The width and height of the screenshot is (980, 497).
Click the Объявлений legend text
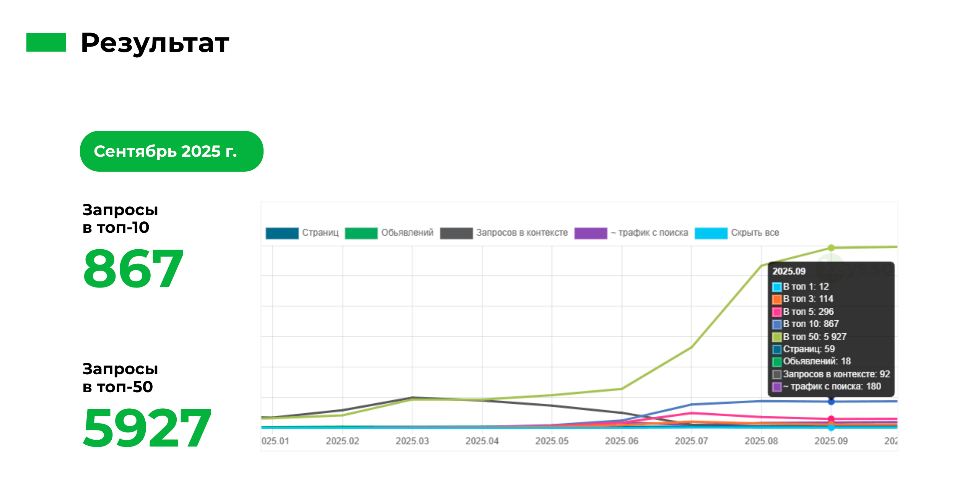[x=407, y=232]
